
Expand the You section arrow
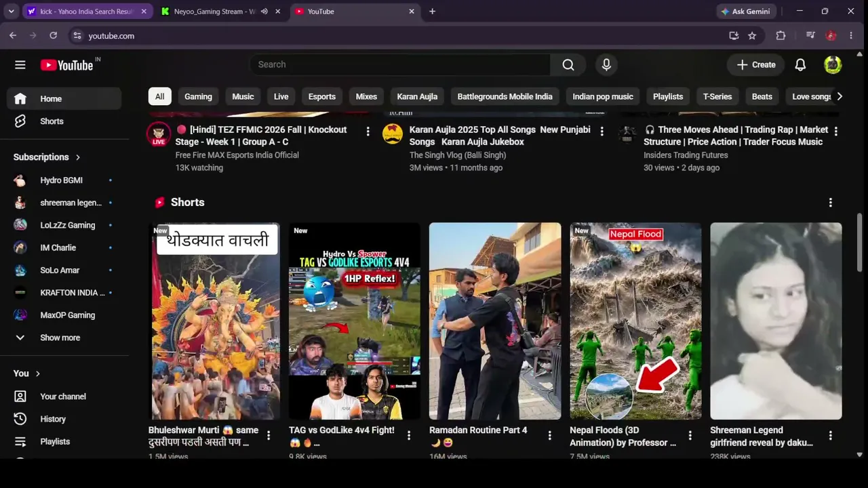(38, 373)
